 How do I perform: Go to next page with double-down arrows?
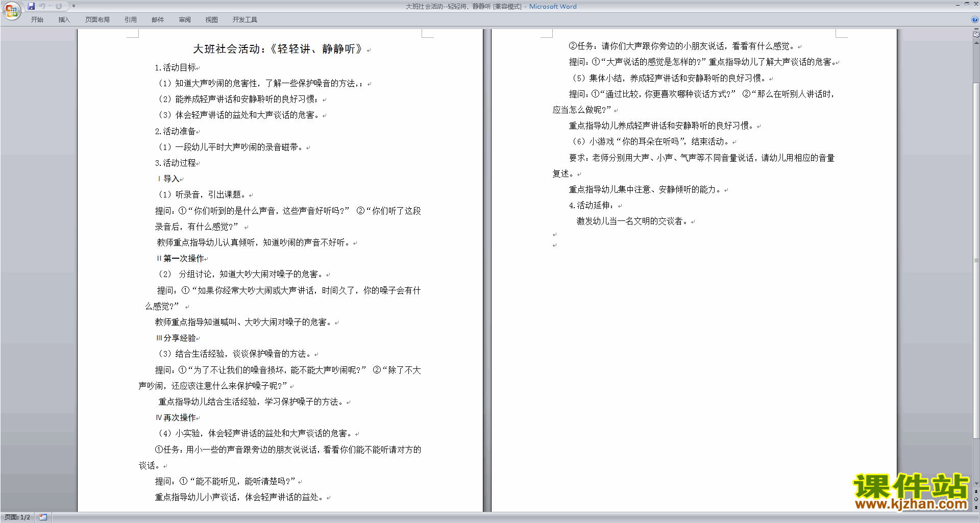pyautogui.click(x=976, y=508)
